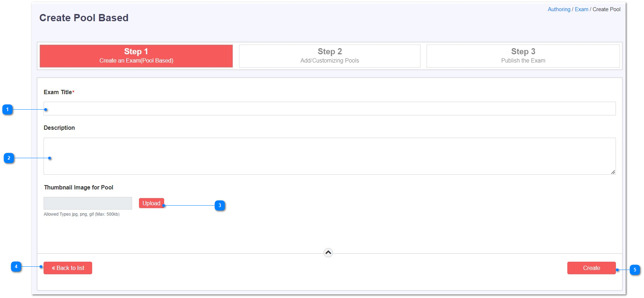Click the double-arrow icon on Back to list
Image resolution: width=644 pixels, height=298 pixels.
coord(53,268)
